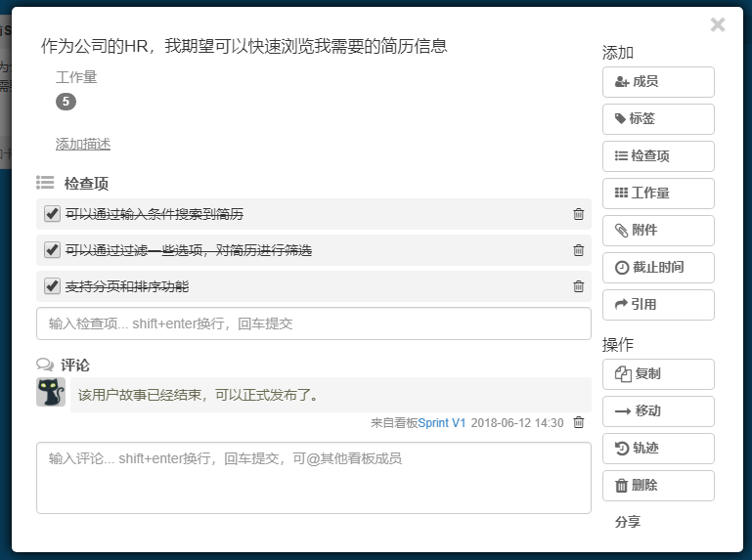Click the workload badge showing 5

[66, 102]
